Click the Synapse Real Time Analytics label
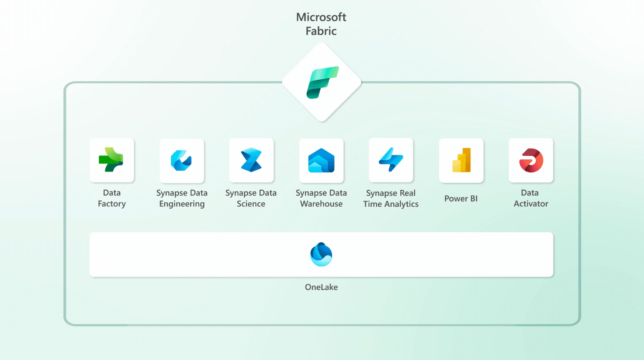Viewport: 644px width, 360px height. 391,198
